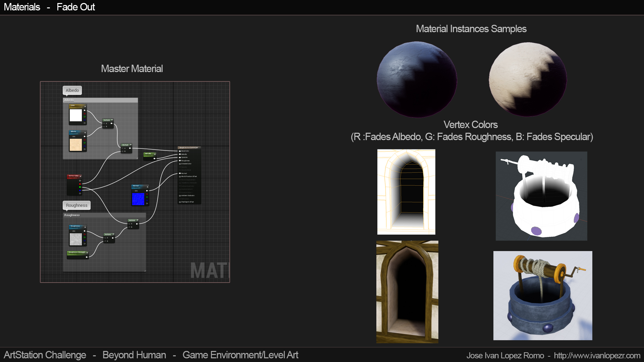Screen dimensions: 644x362
Task: Click the Roughness Strength output pin
Action: tap(87, 257)
